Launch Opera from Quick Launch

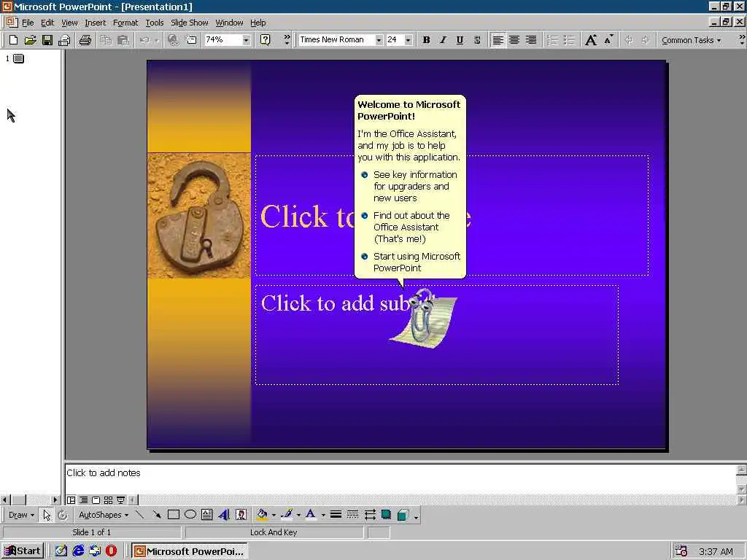111,551
